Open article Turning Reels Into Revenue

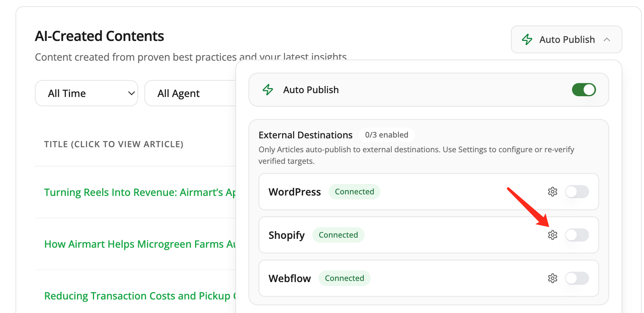(x=140, y=192)
